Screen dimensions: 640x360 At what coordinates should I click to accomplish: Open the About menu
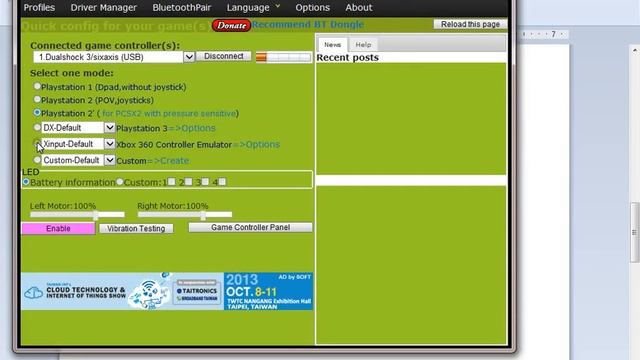pos(359,7)
